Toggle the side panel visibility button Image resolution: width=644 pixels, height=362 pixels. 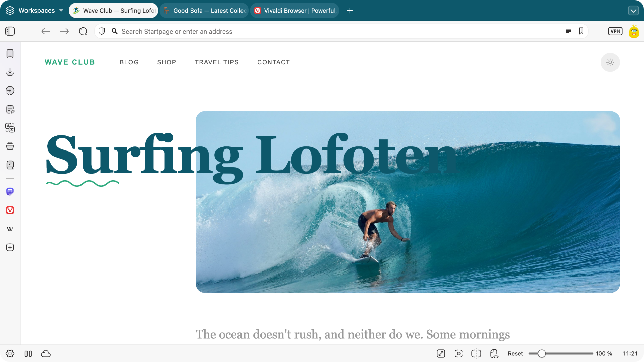pos(10,31)
